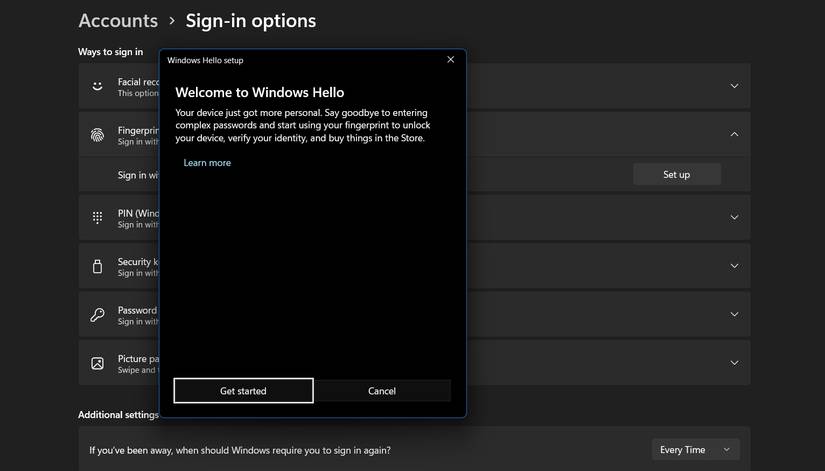The width and height of the screenshot is (825, 471).
Task: Go back to Accounts breadcrumb
Action: pos(118,21)
